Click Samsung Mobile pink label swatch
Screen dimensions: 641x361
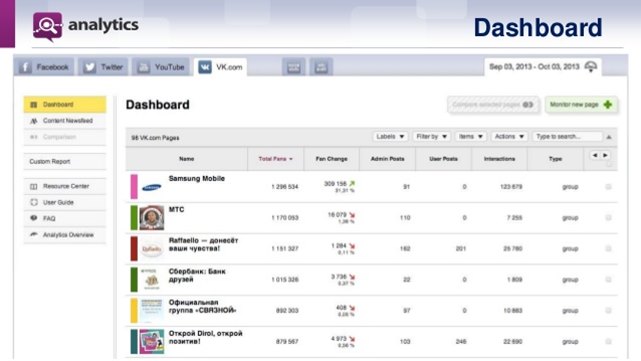pyautogui.click(x=134, y=187)
